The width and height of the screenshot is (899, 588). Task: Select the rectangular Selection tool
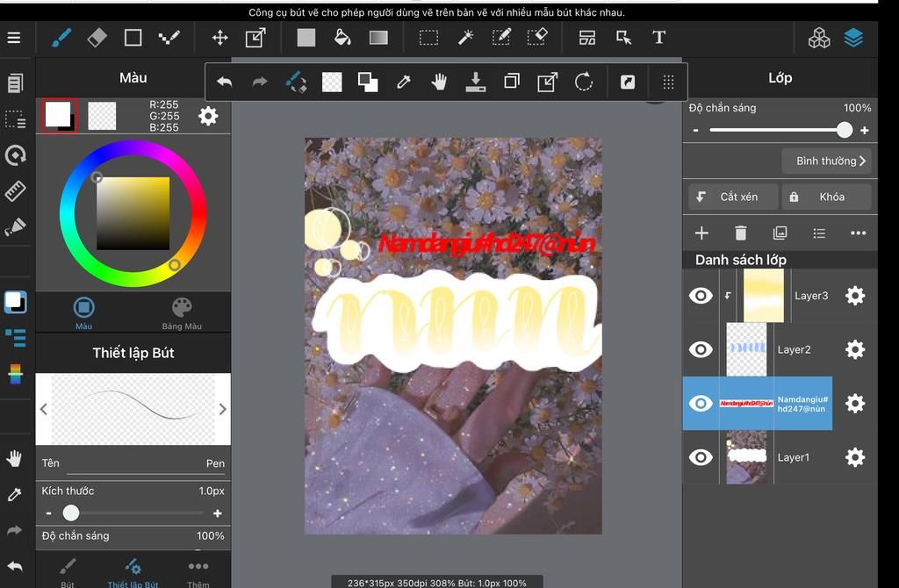[428, 38]
